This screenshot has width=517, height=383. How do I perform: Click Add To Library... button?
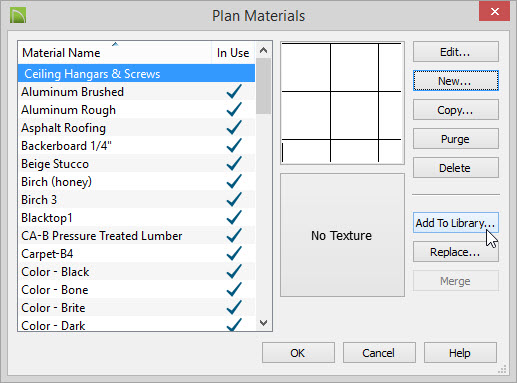coord(456,223)
